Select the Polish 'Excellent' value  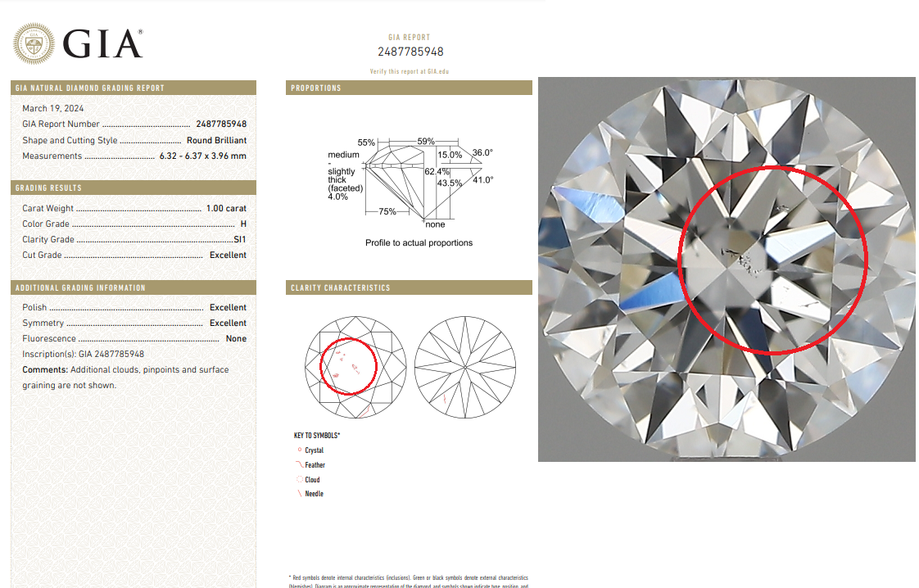228,307
